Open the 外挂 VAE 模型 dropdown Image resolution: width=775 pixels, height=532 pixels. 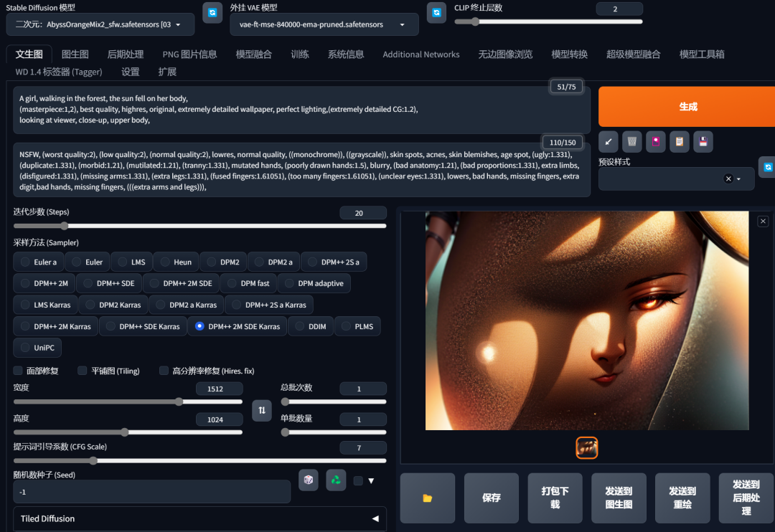click(324, 24)
